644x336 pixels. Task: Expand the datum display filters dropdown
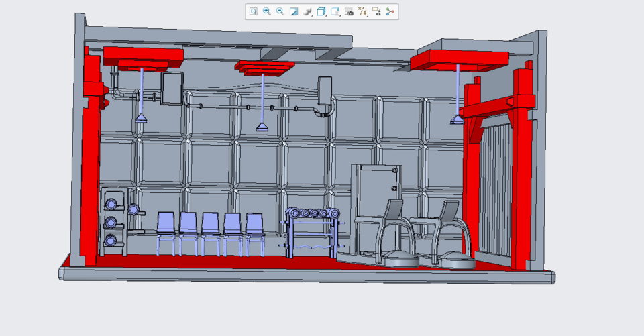coord(363,11)
